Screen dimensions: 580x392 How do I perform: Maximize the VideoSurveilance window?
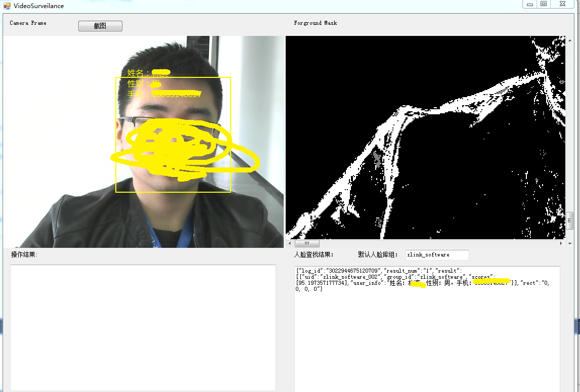tap(544, 4)
